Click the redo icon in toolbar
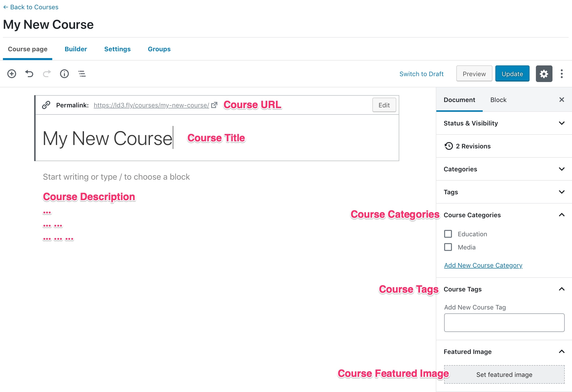 (47, 74)
